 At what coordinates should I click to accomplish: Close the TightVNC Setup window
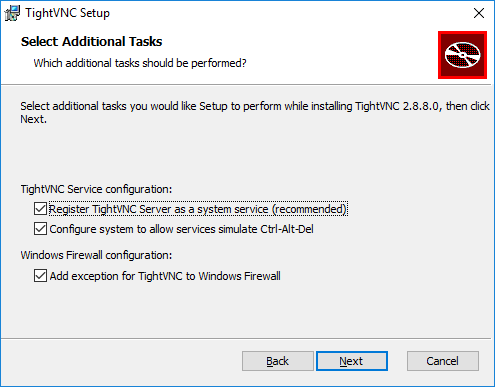pos(479,13)
